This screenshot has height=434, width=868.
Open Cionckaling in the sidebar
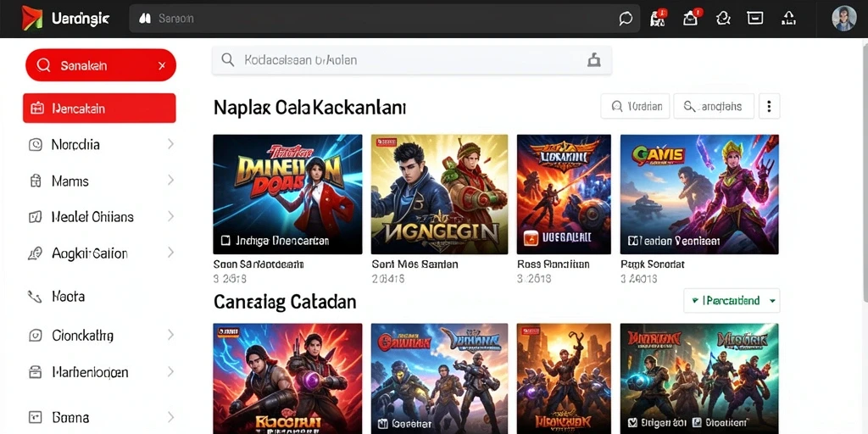pyautogui.click(x=82, y=336)
